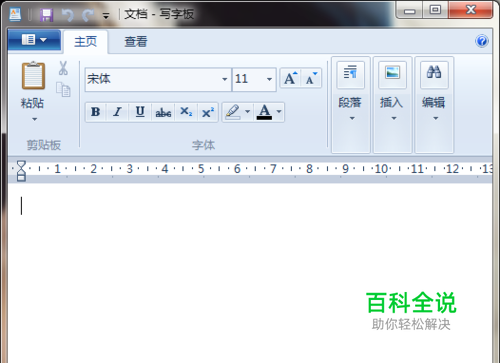Paste using the clipboard icon
500x363 pixels.
(33, 76)
